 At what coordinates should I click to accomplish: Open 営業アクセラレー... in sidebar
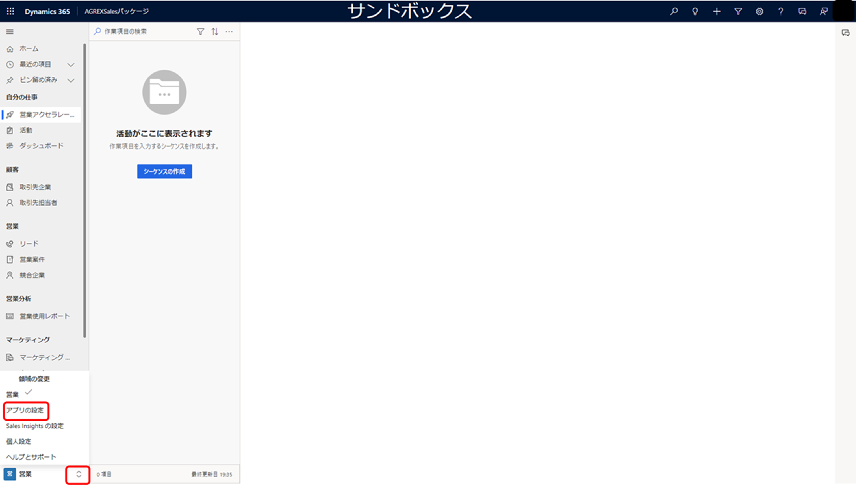pyautogui.click(x=41, y=115)
